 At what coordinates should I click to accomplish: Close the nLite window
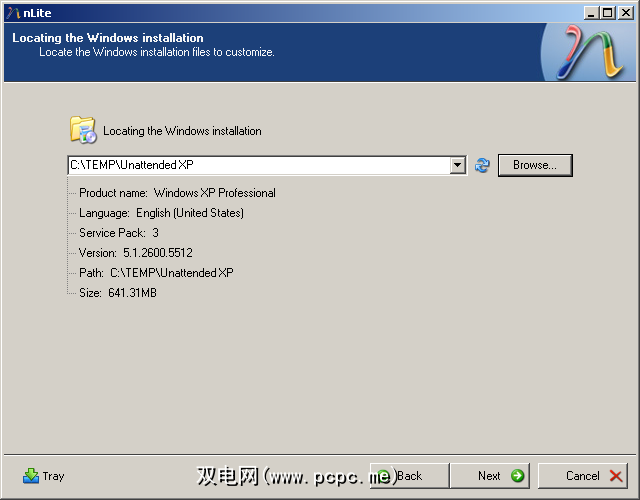(625, 13)
